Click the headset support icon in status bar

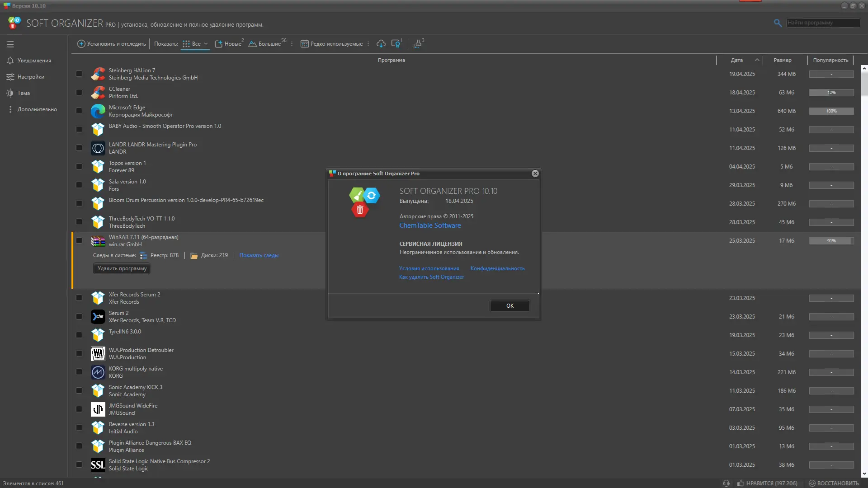click(726, 483)
